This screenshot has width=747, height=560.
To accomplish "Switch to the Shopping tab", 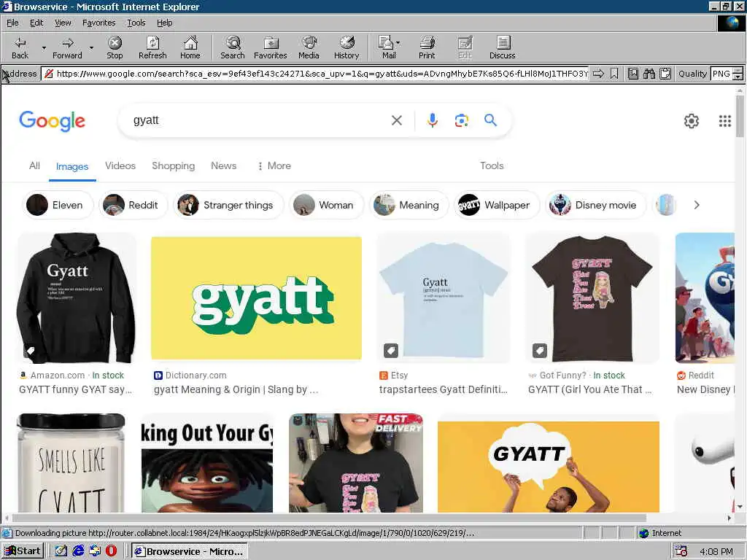I will [174, 166].
